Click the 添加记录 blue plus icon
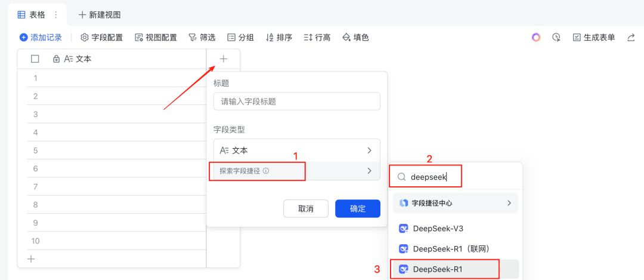 (x=24, y=38)
